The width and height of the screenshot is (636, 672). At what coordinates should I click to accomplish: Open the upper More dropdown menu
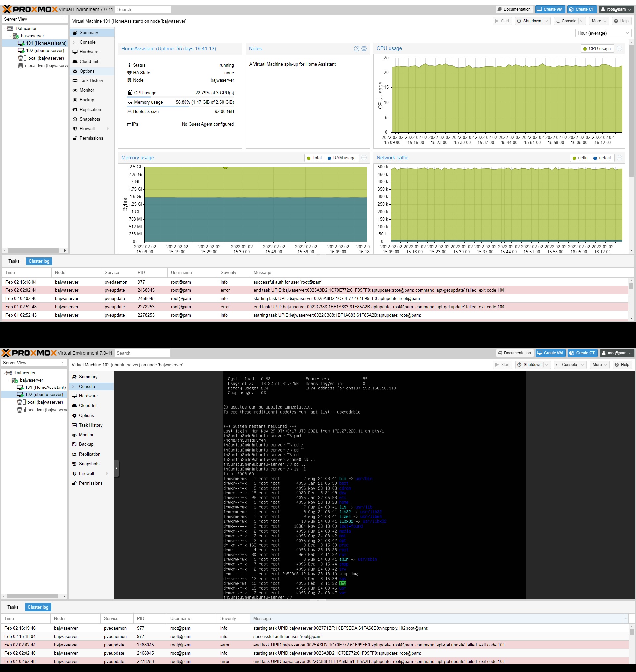[x=599, y=21]
